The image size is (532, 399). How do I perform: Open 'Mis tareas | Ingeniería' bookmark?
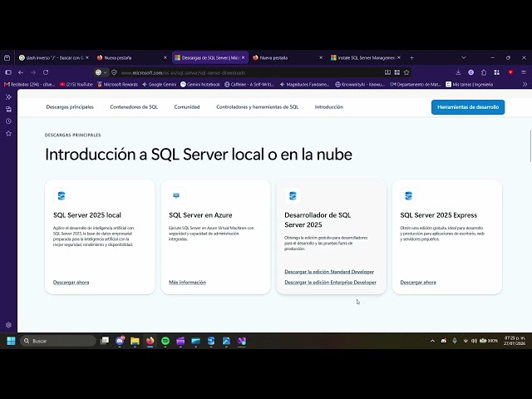pos(469,84)
